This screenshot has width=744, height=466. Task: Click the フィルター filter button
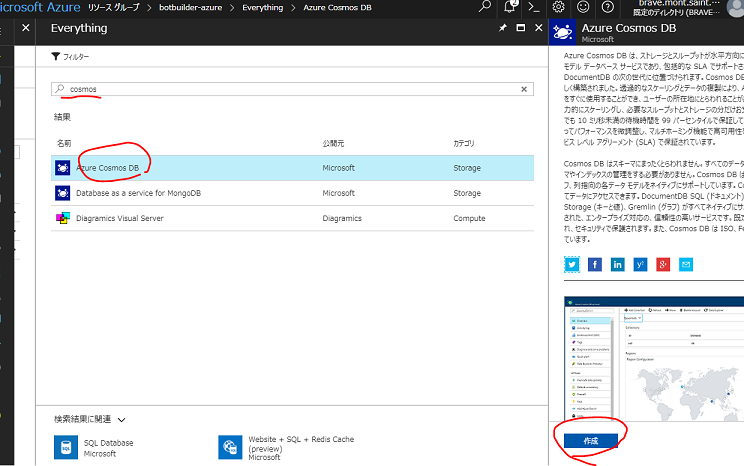click(70, 56)
